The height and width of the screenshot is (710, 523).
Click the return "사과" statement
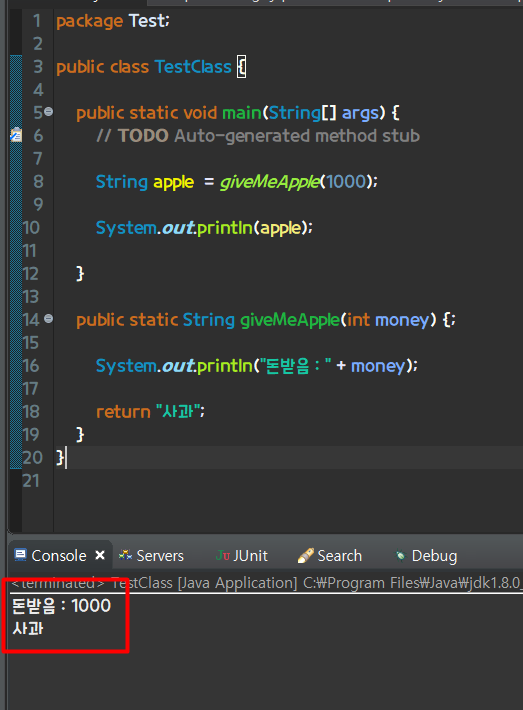[x=150, y=412]
